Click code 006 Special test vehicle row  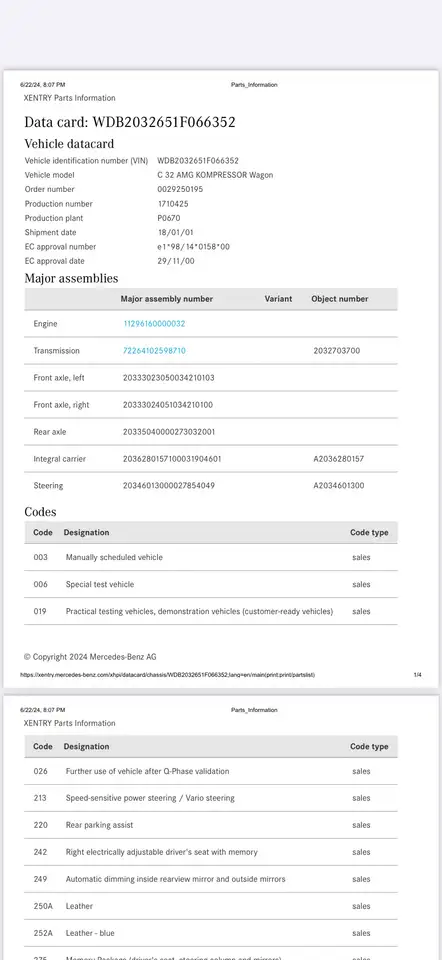[211, 584]
